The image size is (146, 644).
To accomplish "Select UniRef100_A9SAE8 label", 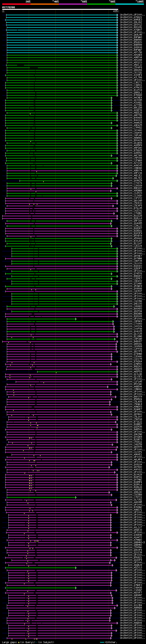I will point(131,55).
